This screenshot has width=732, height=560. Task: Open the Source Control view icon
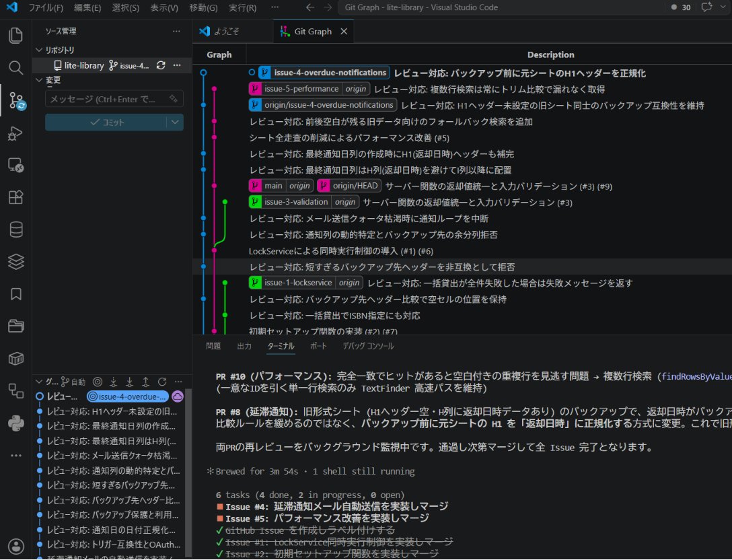pyautogui.click(x=17, y=100)
